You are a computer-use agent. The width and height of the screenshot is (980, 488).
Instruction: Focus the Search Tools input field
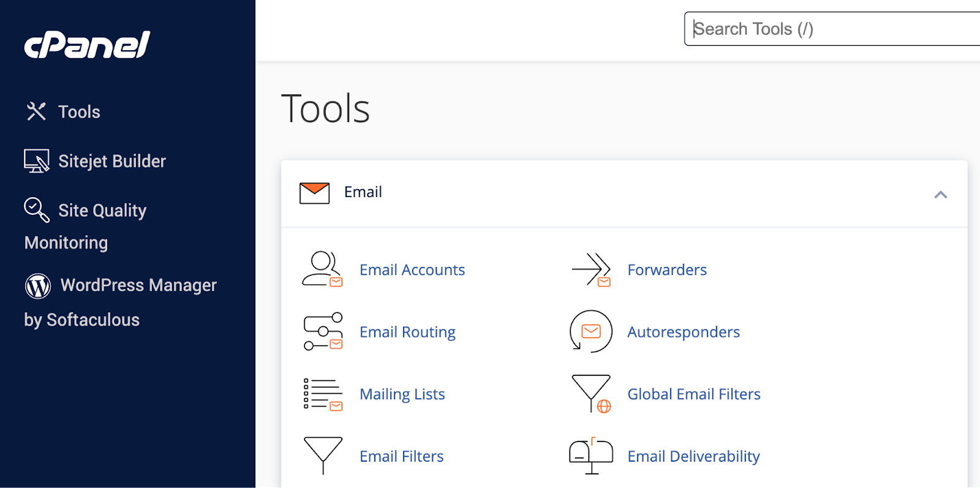tap(832, 29)
